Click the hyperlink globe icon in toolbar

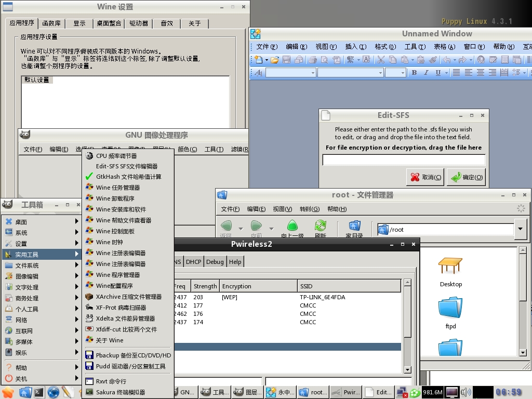481,60
